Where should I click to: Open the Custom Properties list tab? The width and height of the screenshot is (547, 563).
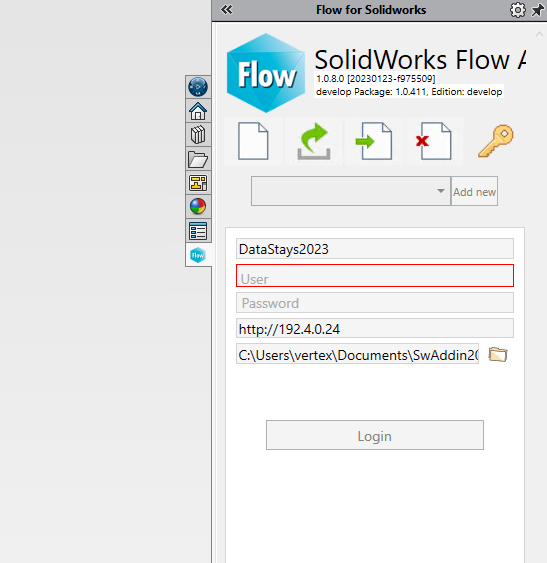[198, 231]
